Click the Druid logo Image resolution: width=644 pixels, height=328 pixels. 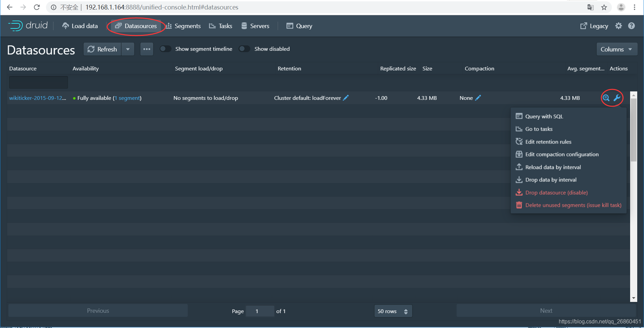tap(28, 26)
